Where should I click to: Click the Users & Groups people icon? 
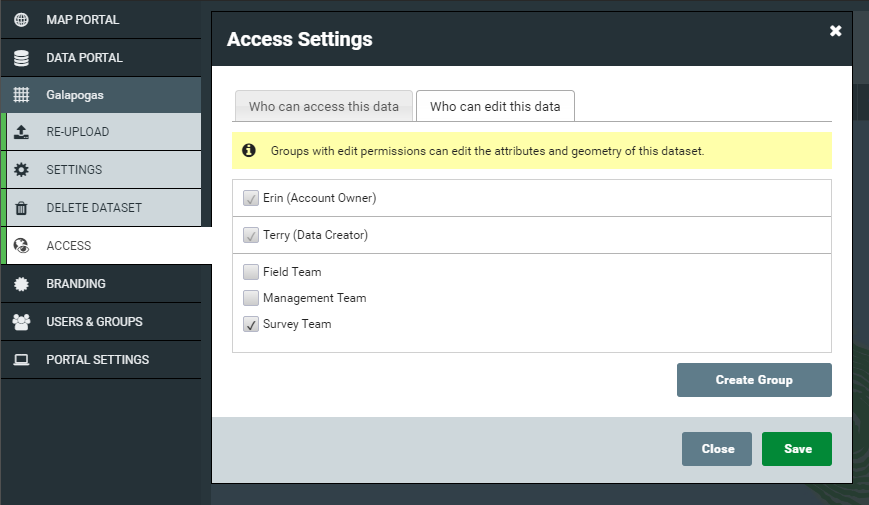pos(21,322)
